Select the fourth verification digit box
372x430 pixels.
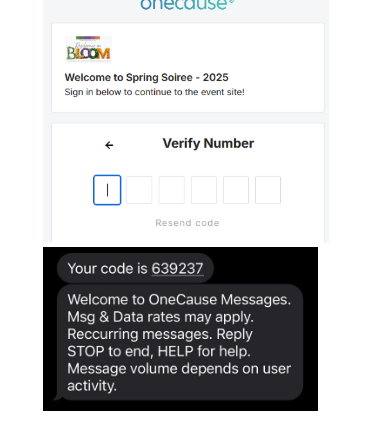point(204,190)
